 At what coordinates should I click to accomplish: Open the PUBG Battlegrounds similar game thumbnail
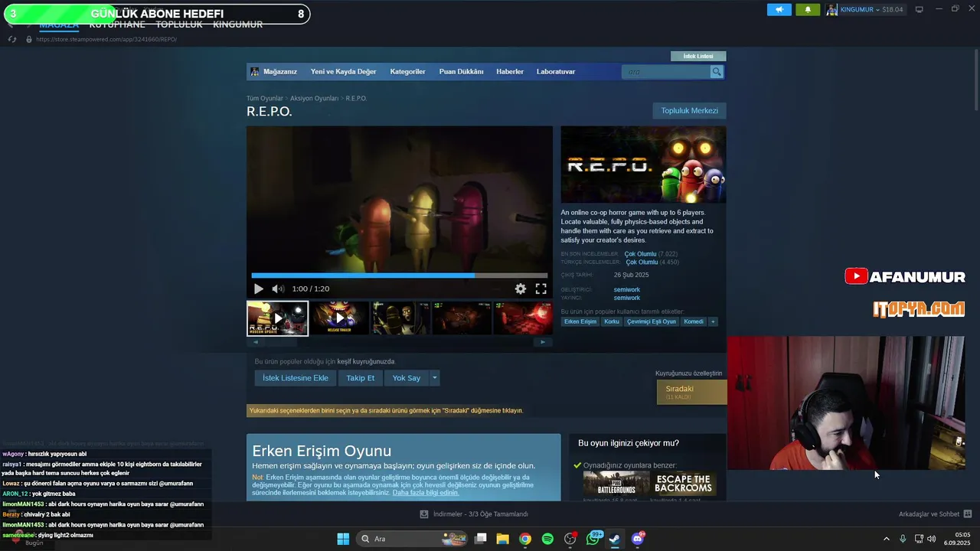(616, 484)
